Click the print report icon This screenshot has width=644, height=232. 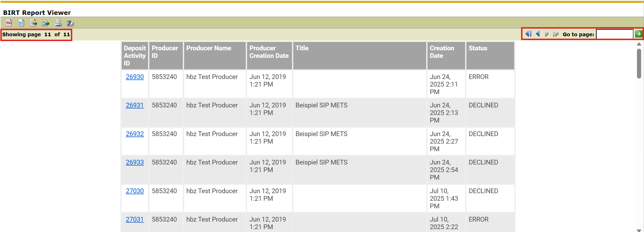coord(58,23)
